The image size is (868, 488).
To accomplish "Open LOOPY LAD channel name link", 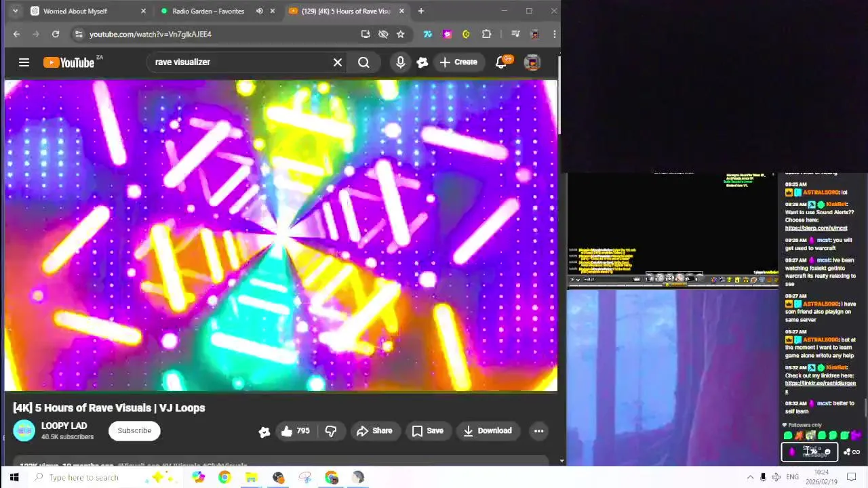I will (64, 426).
